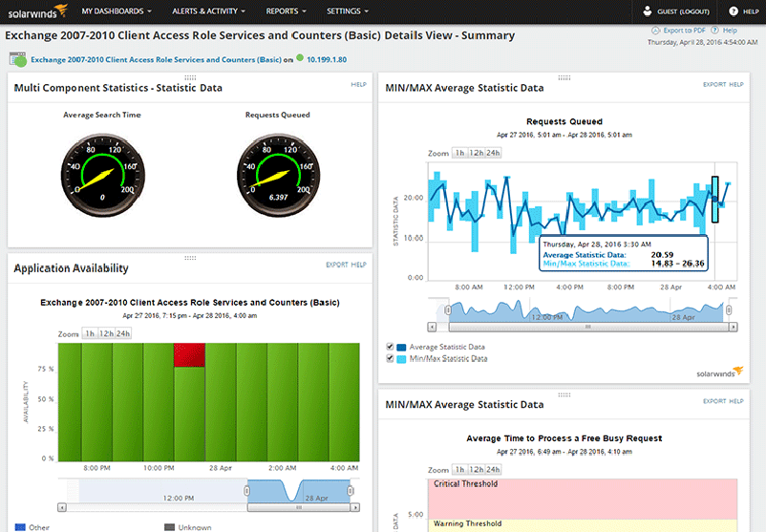This screenshot has width=766, height=532.
Task: Click left range handle of availability navigator
Action: coord(246,491)
